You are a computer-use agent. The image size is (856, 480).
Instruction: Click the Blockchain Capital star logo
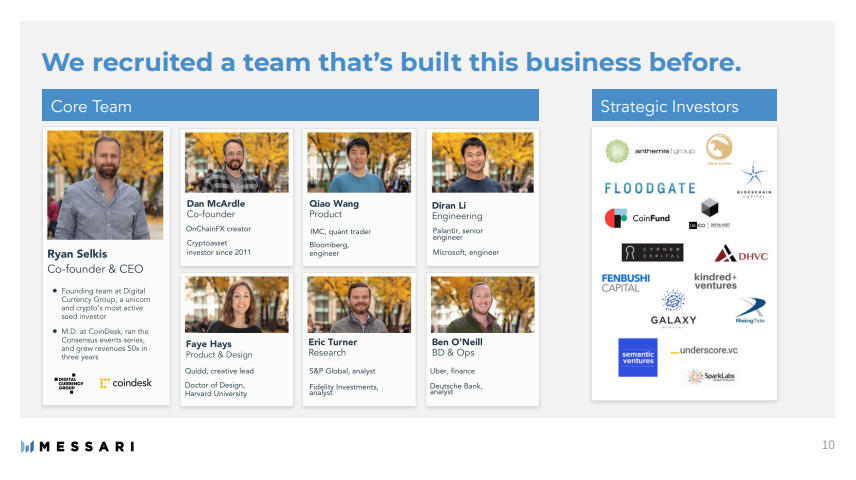pyautogui.click(x=754, y=179)
